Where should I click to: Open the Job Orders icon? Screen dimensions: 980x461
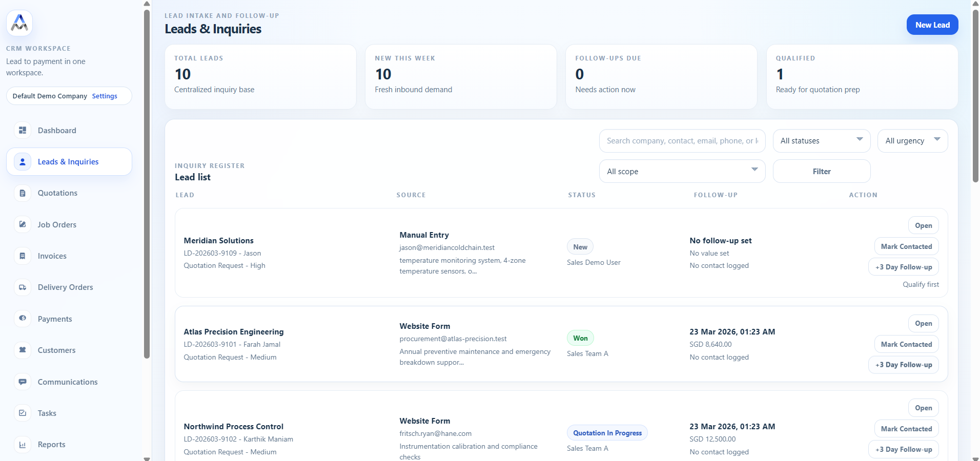(x=23, y=224)
